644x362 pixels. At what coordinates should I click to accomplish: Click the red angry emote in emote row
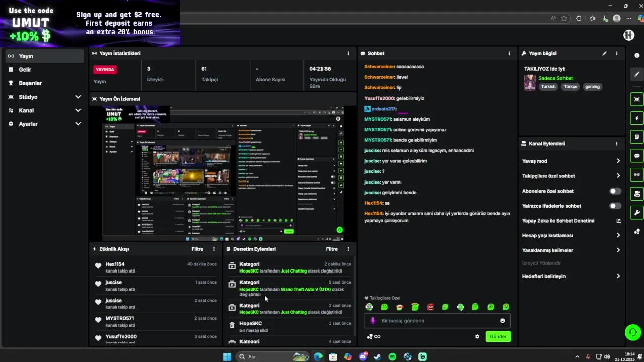(430, 307)
